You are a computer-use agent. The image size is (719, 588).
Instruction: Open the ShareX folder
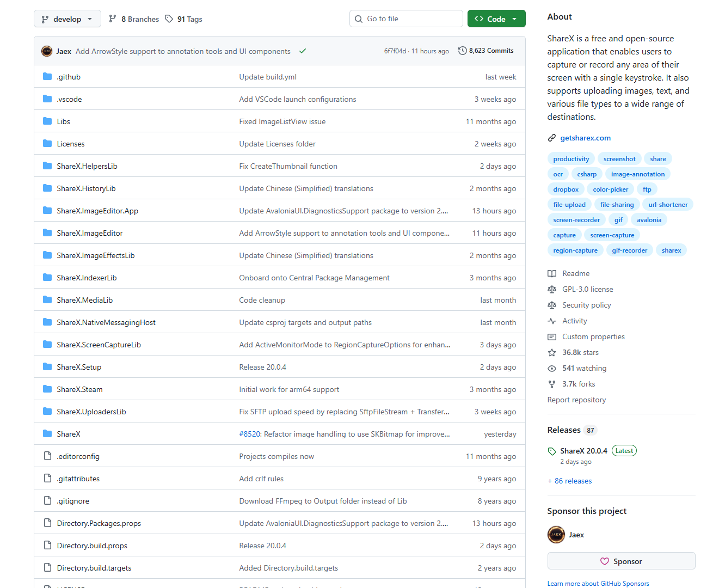coord(69,434)
